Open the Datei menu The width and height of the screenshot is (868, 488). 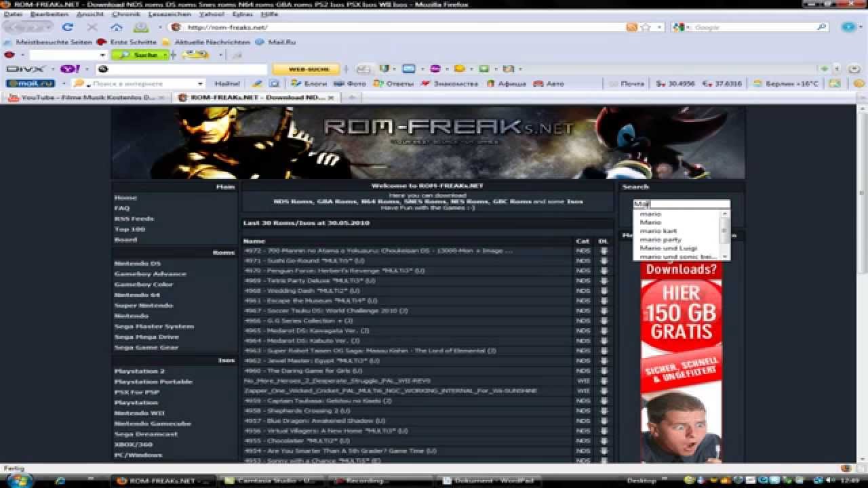pyautogui.click(x=13, y=14)
